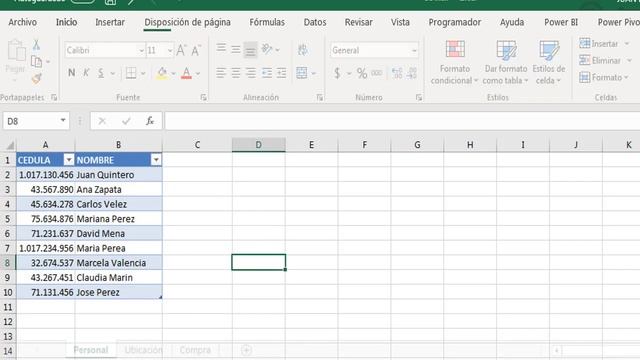Click the Format Painter brush icon
This screenshot has height=360, width=640.
click(36, 78)
